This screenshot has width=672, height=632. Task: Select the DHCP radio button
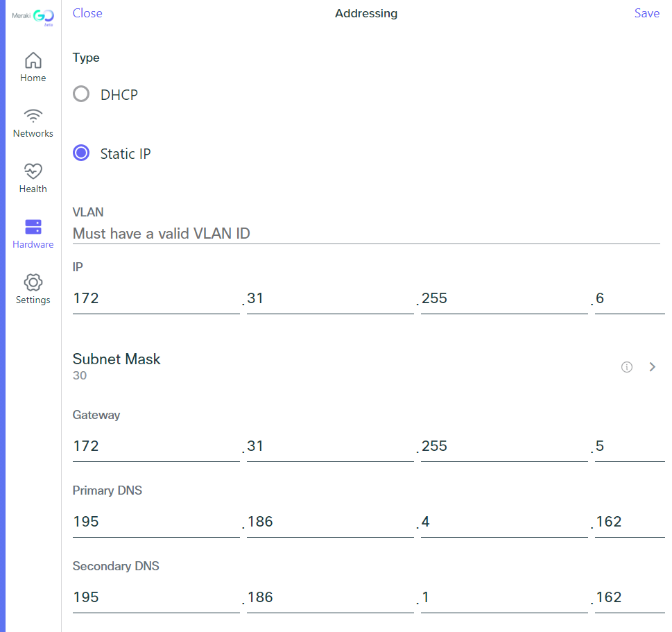point(82,94)
